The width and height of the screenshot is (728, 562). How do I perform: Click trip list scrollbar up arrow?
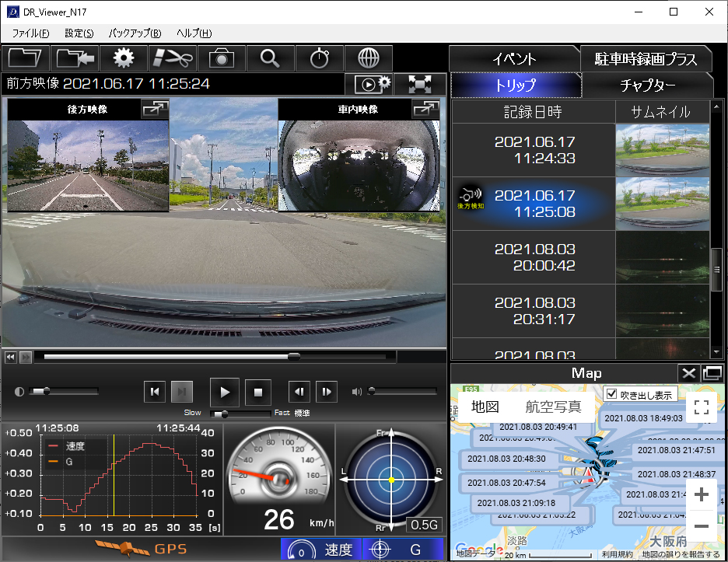(x=716, y=106)
